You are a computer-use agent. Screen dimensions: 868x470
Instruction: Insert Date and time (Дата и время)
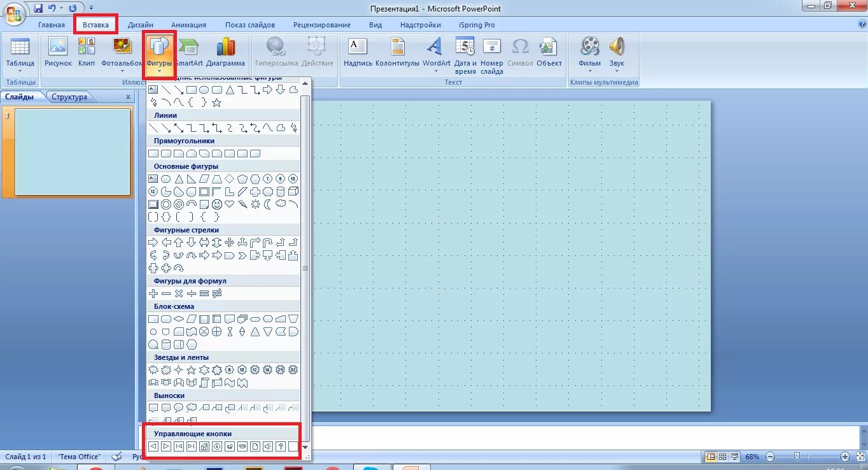pyautogui.click(x=465, y=56)
